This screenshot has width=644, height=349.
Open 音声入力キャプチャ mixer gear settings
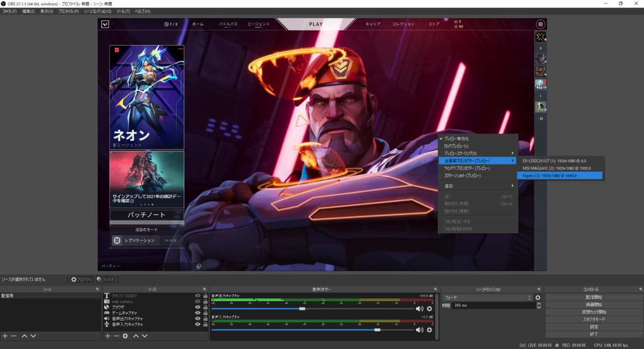tap(429, 330)
